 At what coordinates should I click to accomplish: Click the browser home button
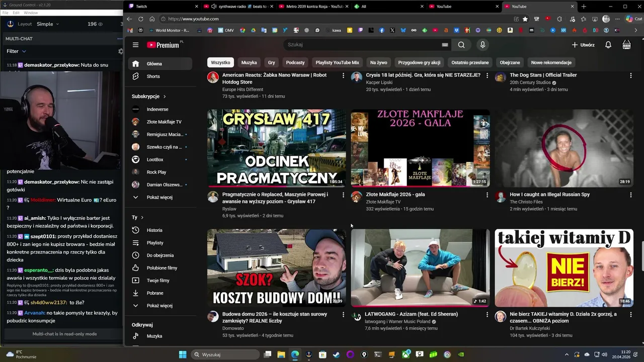[x=152, y=19]
